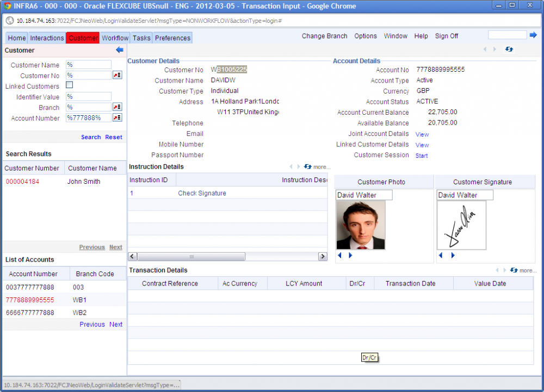Refresh dashboard using top-right refresh icon
544x392 pixels.
(509, 49)
